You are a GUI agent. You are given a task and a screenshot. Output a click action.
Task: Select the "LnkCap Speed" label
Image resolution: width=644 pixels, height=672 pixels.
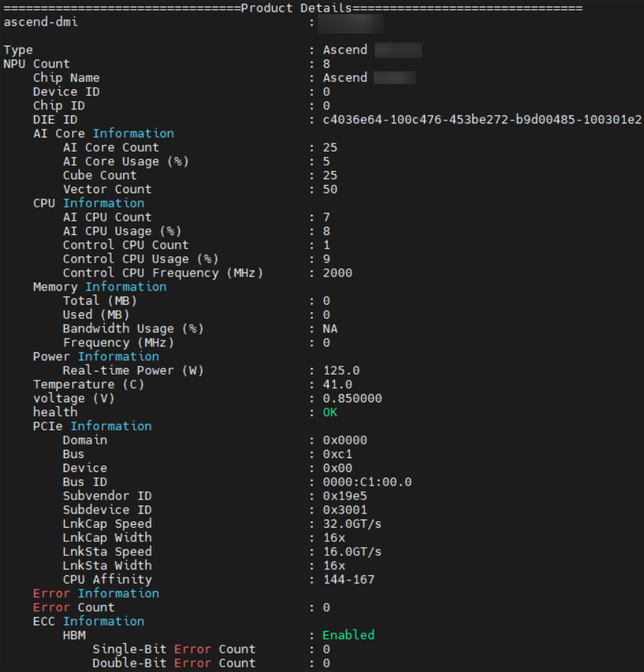click(x=107, y=523)
